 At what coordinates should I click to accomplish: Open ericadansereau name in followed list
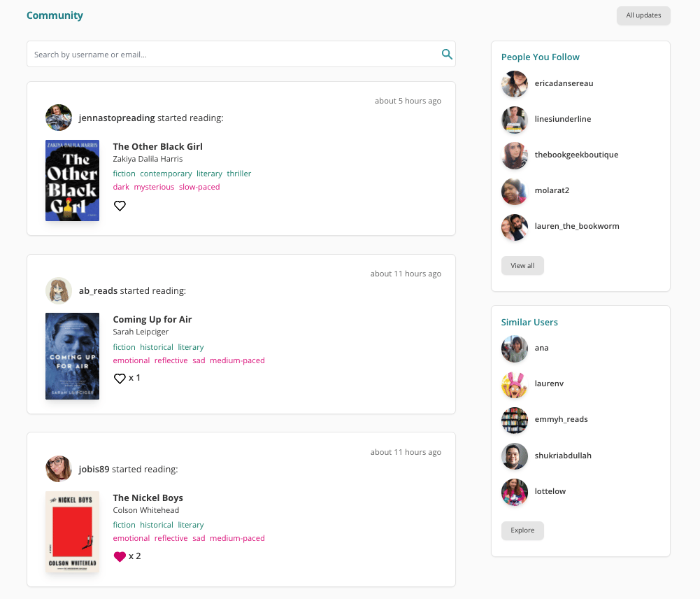coord(564,83)
